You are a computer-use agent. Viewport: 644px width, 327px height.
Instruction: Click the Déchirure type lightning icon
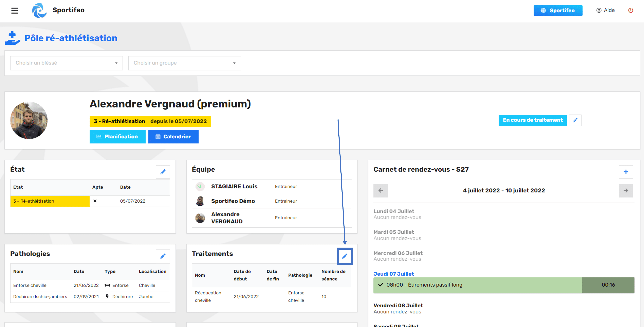click(x=107, y=297)
